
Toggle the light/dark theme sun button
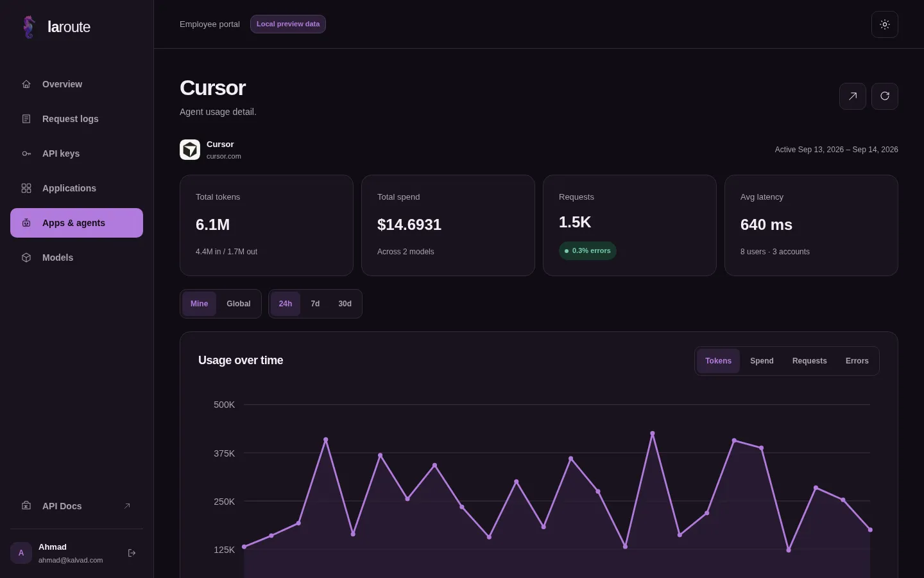coord(885,24)
